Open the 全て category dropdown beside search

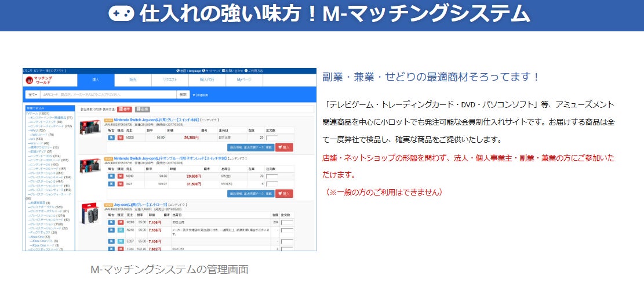[32, 95]
